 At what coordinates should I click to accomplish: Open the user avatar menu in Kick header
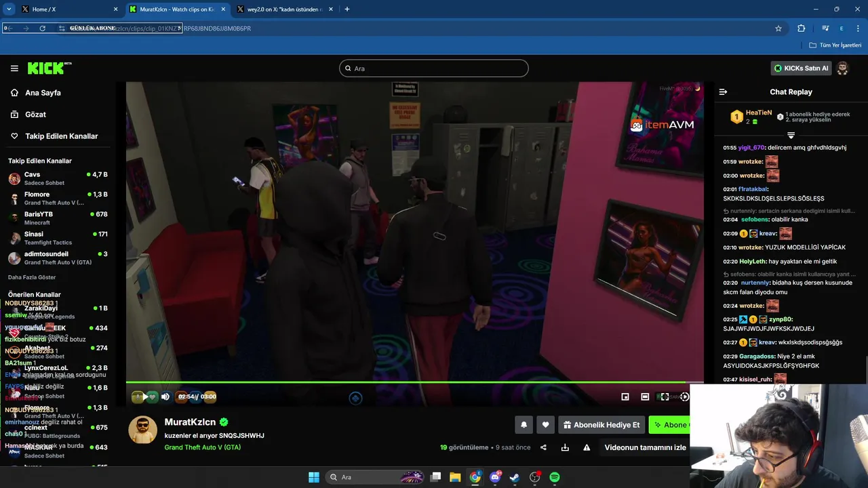pyautogui.click(x=842, y=68)
